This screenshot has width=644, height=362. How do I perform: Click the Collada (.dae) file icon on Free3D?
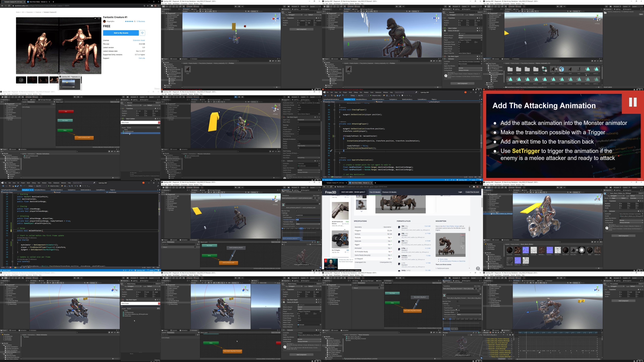(399, 257)
